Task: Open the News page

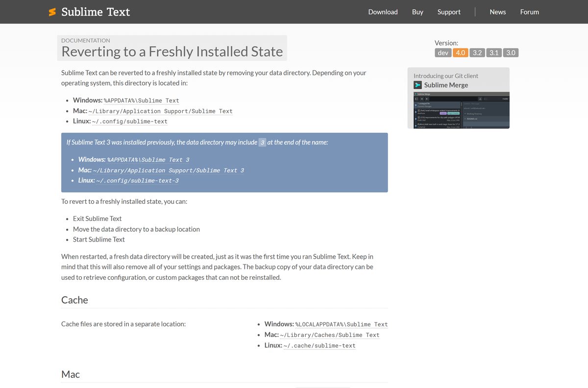Action: 497,12
